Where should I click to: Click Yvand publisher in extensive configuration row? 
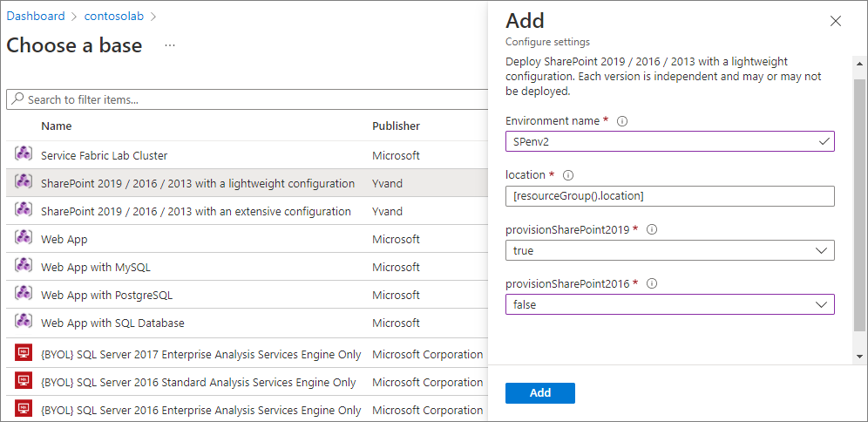coord(388,212)
